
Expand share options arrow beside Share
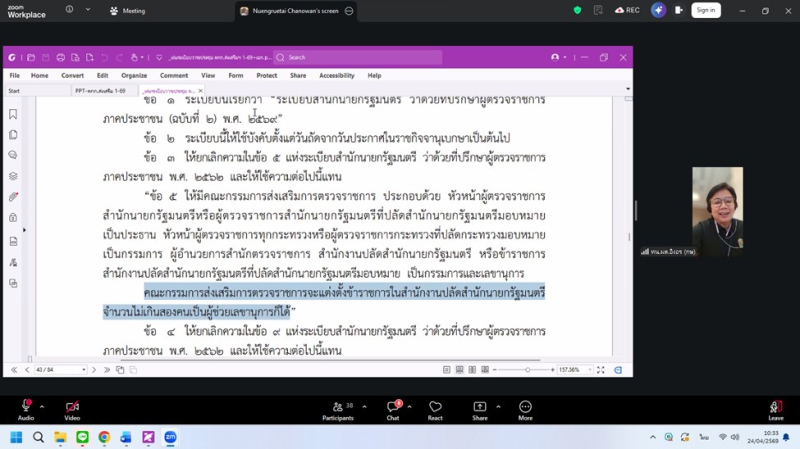point(498,407)
